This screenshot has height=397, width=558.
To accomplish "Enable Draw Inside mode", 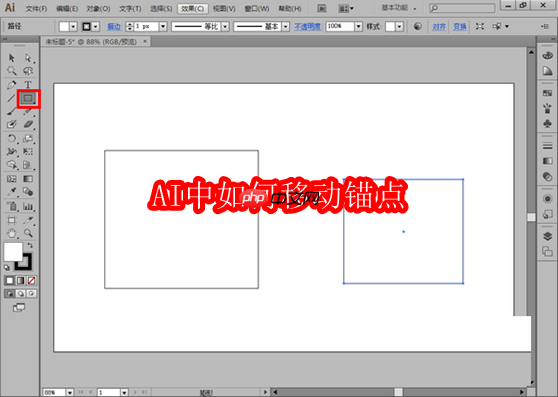I will point(31,294).
